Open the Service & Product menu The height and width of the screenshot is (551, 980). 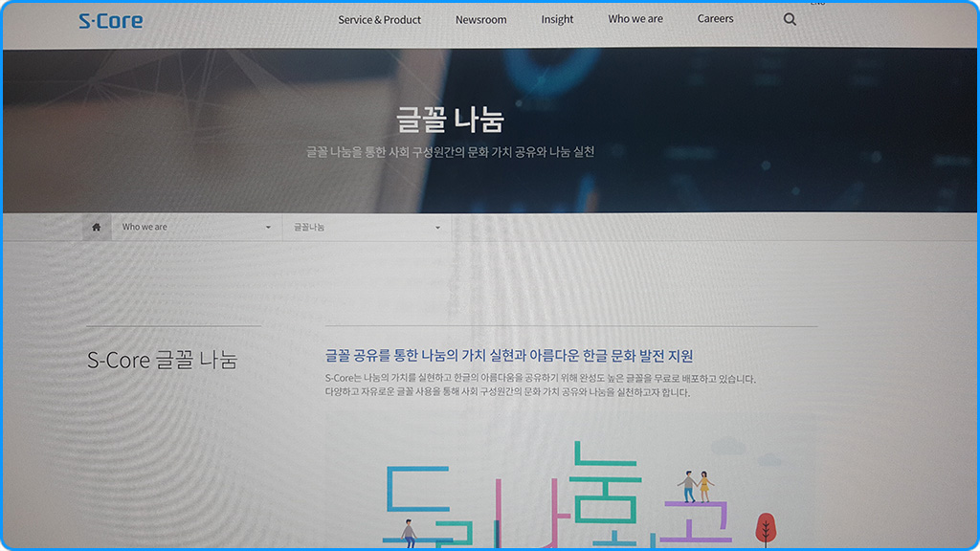378,19
